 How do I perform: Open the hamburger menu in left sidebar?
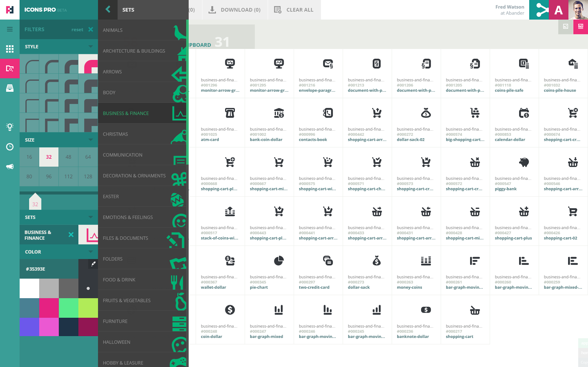pos(10,29)
